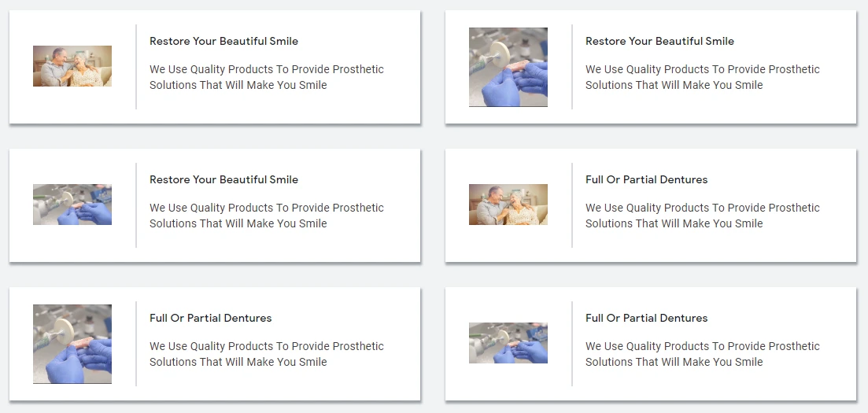Click description in Dentures card with small wide dental photo
The image size is (868, 413).
pos(702,354)
